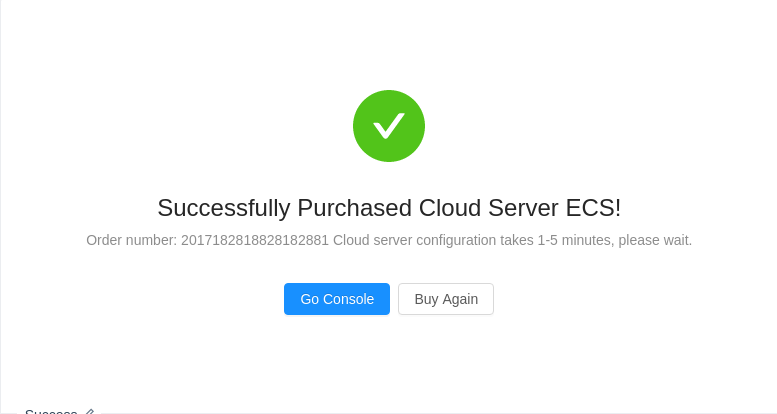This screenshot has height=414, width=777.
Task: Click the primary Go Console action
Action: coord(337,299)
